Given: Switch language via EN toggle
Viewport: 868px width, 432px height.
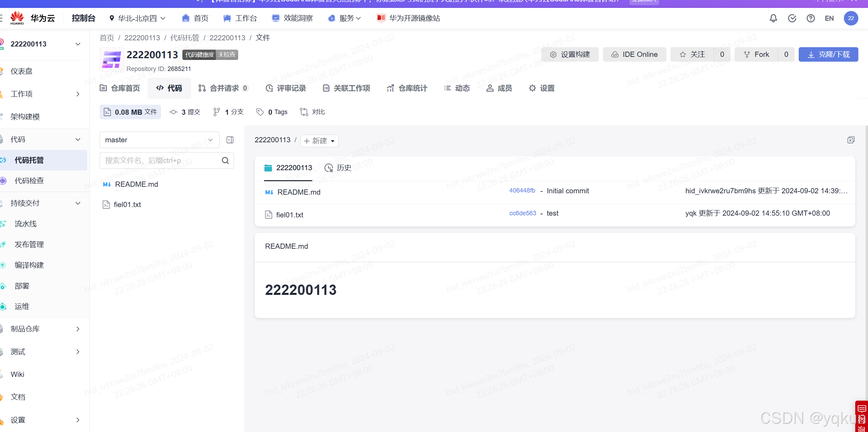Looking at the screenshot, I should pos(829,18).
